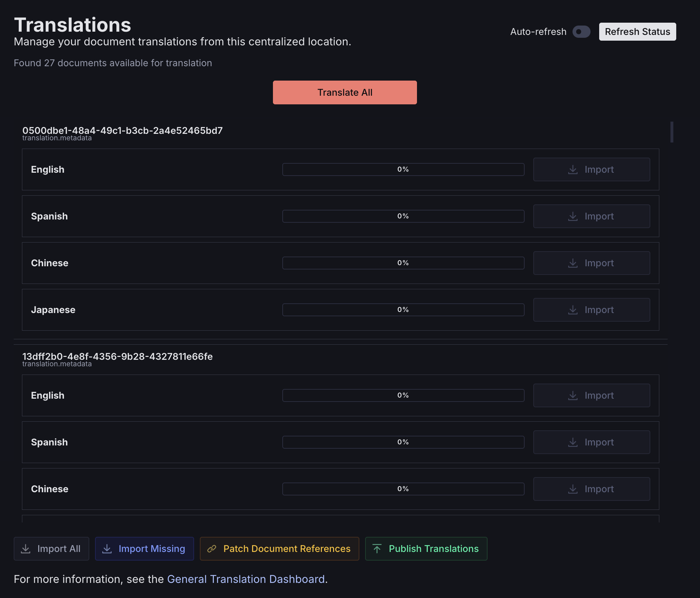Click second document's Spanish 0% progress bar
Viewport: 700px width, 598px height.
point(403,442)
